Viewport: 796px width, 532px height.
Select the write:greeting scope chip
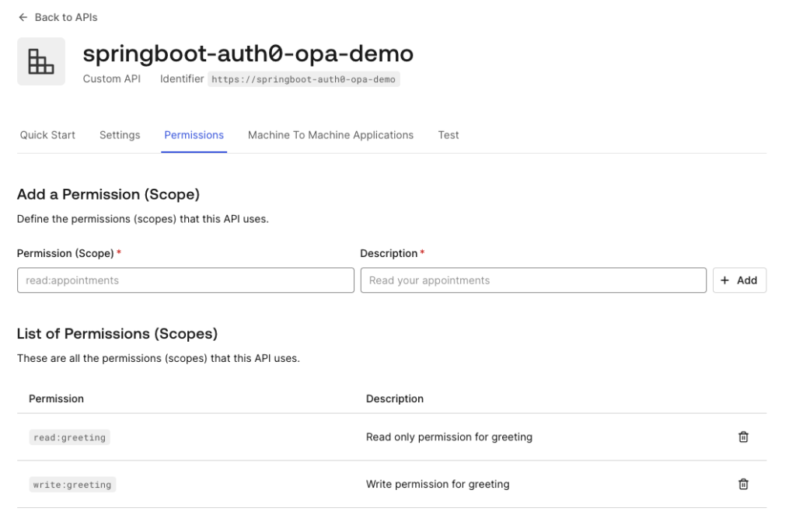tap(72, 485)
